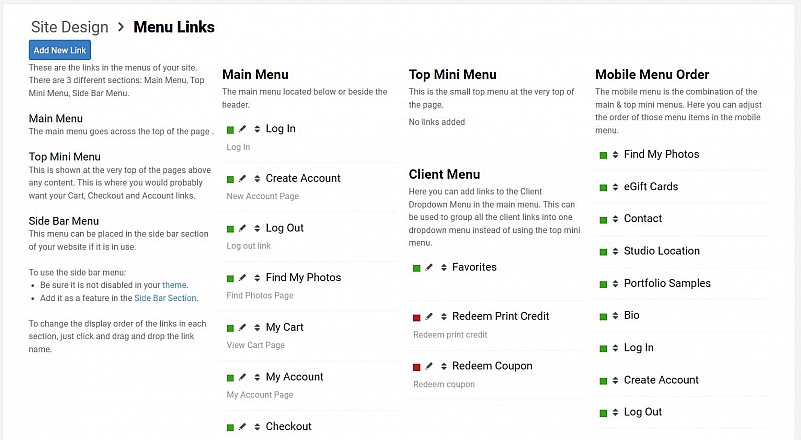
Task: Open the Side Bar Section link
Action: click(165, 298)
